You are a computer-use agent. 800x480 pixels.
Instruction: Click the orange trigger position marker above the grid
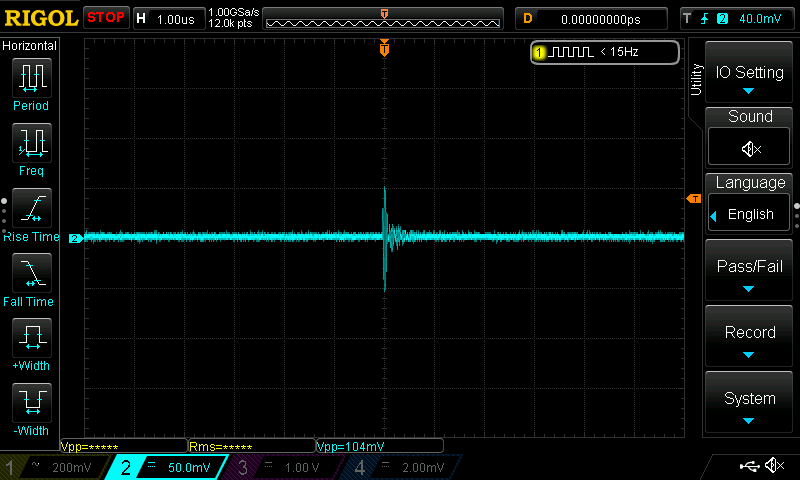(384, 48)
